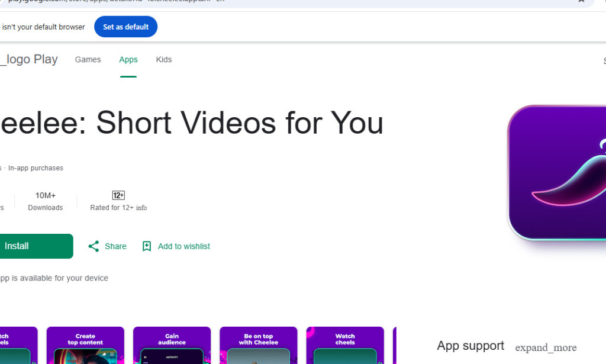Expand the App support section

coord(470,346)
